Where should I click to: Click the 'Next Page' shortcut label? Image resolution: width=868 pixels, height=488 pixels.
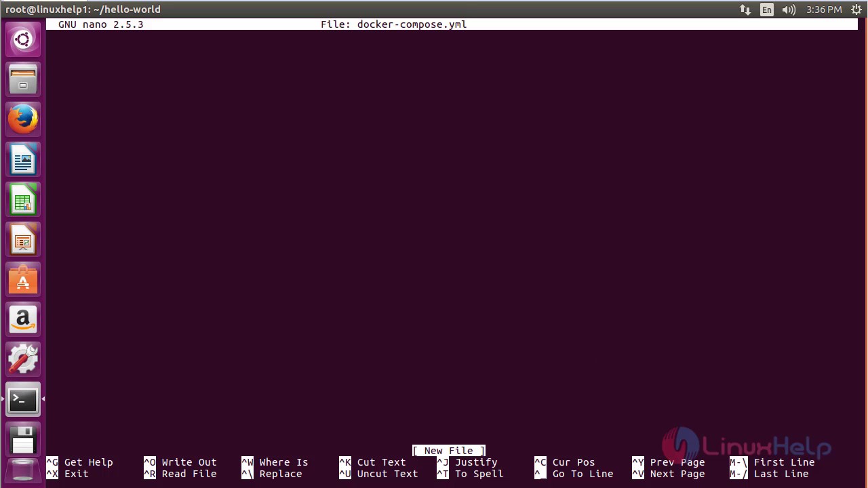[x=677, y=474]
